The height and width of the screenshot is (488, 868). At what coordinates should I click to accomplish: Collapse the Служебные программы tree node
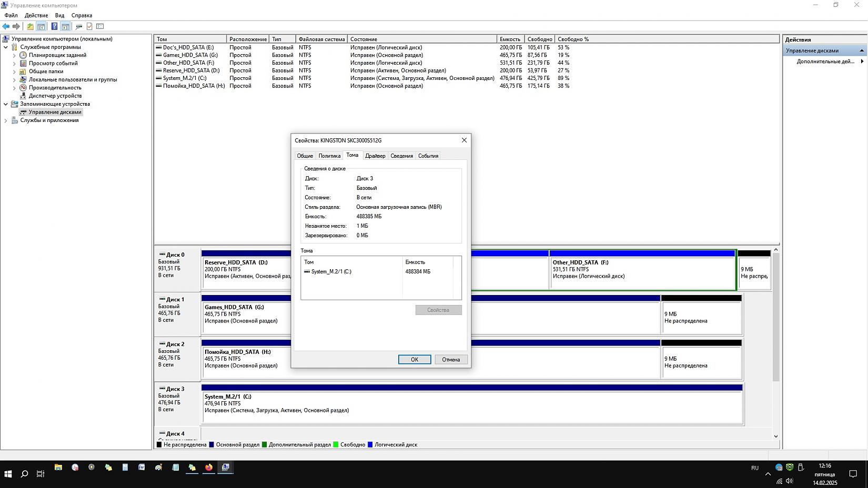pyautogui.click(x=6, y=47)
